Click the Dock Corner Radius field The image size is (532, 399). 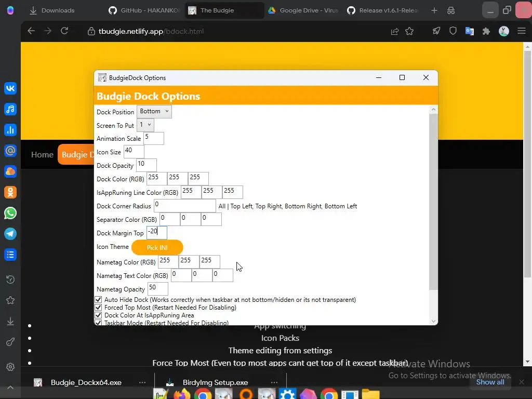(x=185, y=206)
